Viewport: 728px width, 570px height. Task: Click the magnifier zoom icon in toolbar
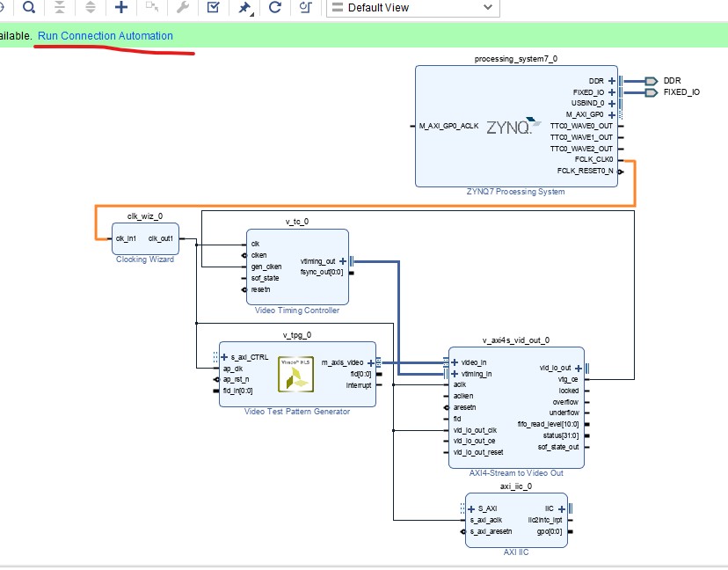coord(29,8)
